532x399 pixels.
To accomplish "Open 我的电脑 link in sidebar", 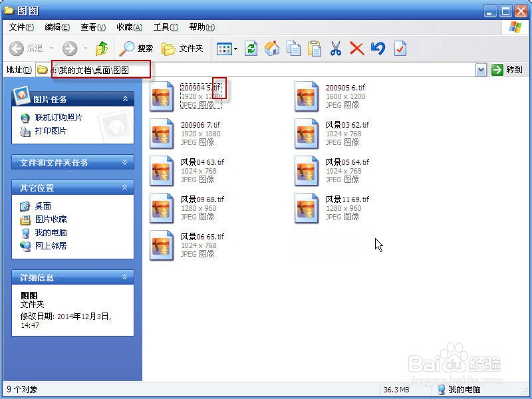I will point(51,232).
